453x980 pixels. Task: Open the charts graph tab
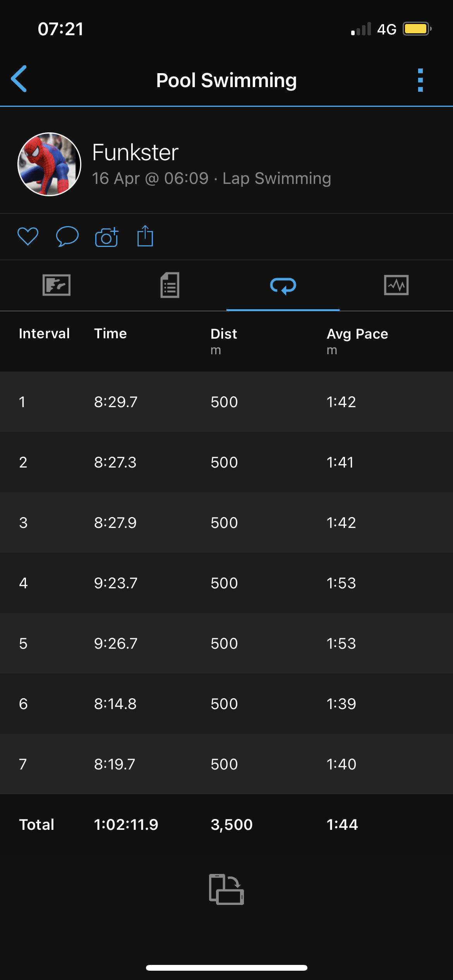396,285
